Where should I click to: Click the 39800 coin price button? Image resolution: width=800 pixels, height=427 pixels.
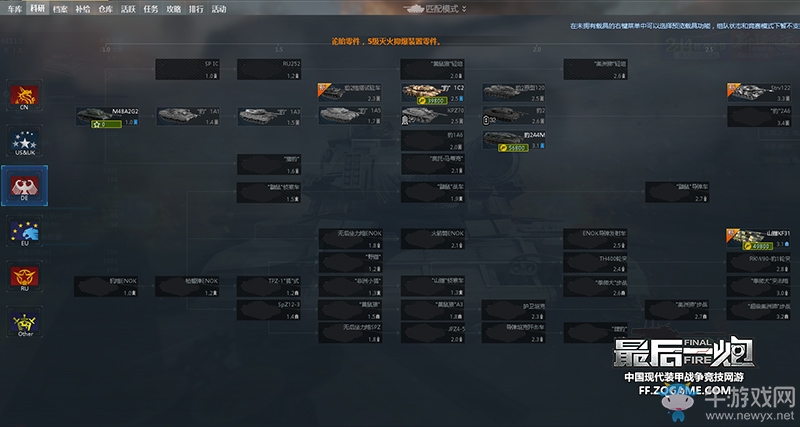(x=432, y=101)
